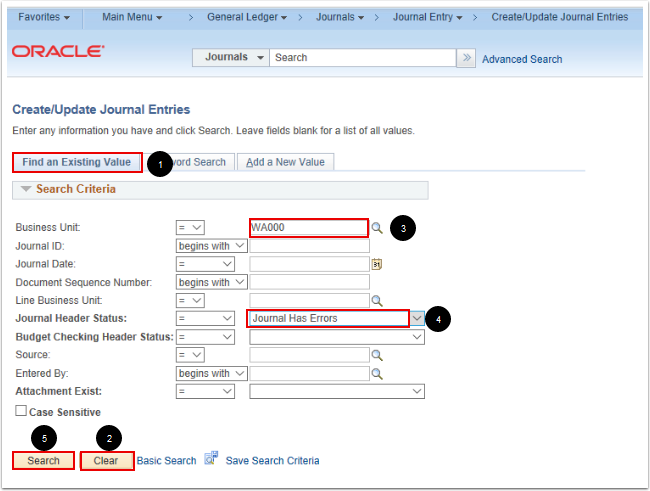Open Document Sequence Number operator dropdown
650x491 pixels.
tap(211, 282)
